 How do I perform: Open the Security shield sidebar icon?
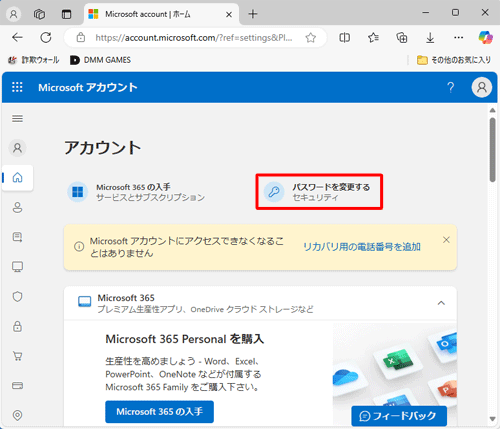click(x=17, y=296)
